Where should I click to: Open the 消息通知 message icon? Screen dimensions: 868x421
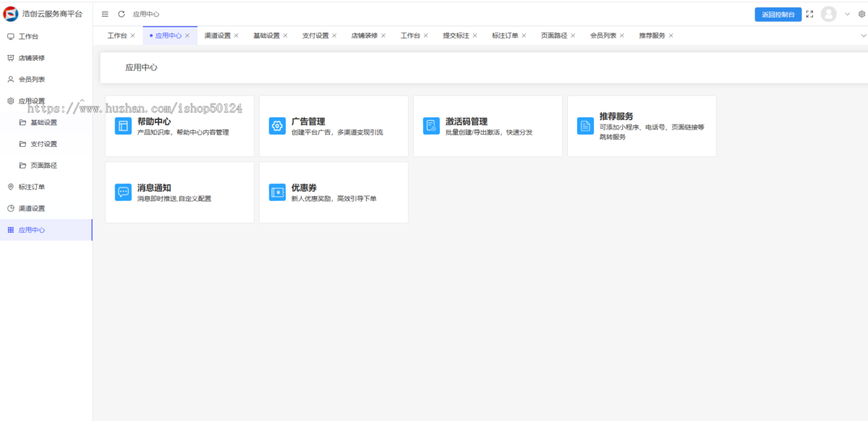coord(123,192)
